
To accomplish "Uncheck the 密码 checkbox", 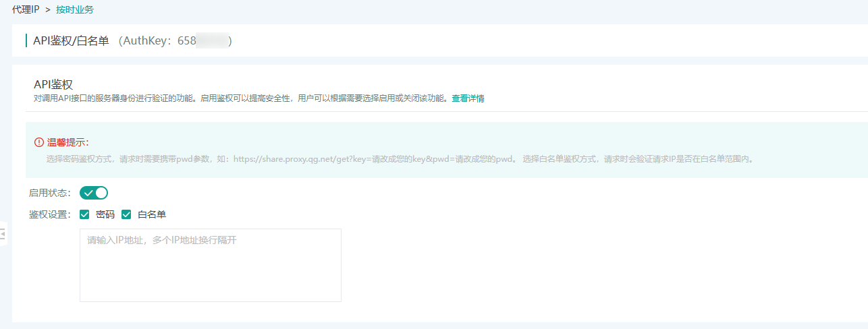I will click(85, 215).
